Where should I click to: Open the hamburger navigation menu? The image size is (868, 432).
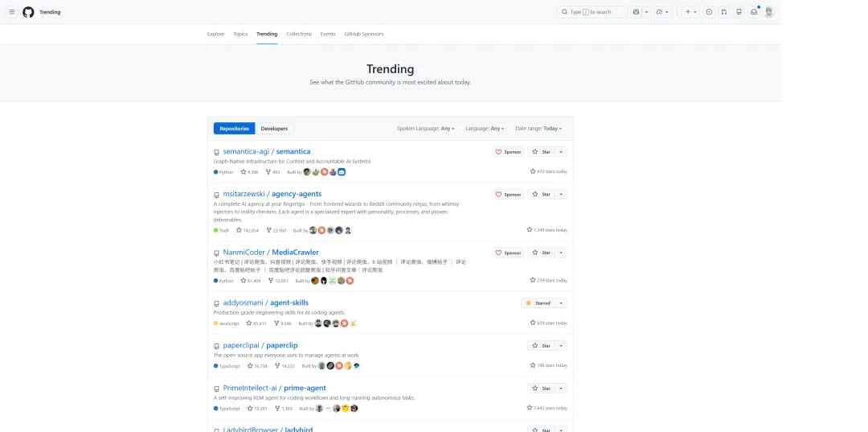(x=11, y=12)
